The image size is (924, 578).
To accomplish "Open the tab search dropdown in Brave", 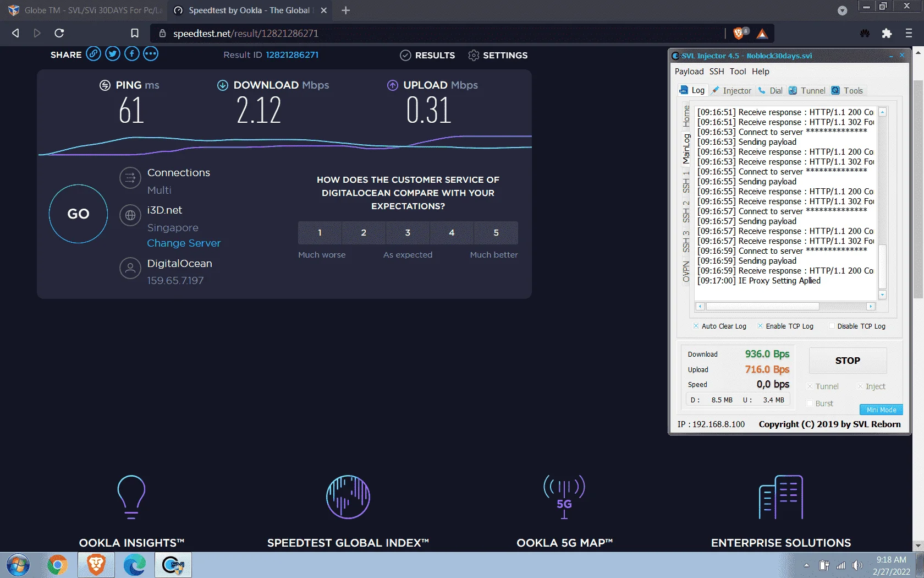I will [842, 10].
